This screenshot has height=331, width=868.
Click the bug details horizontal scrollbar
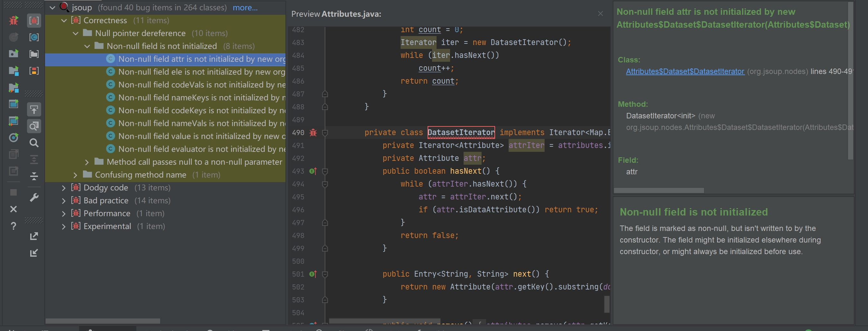coord(659,190)
